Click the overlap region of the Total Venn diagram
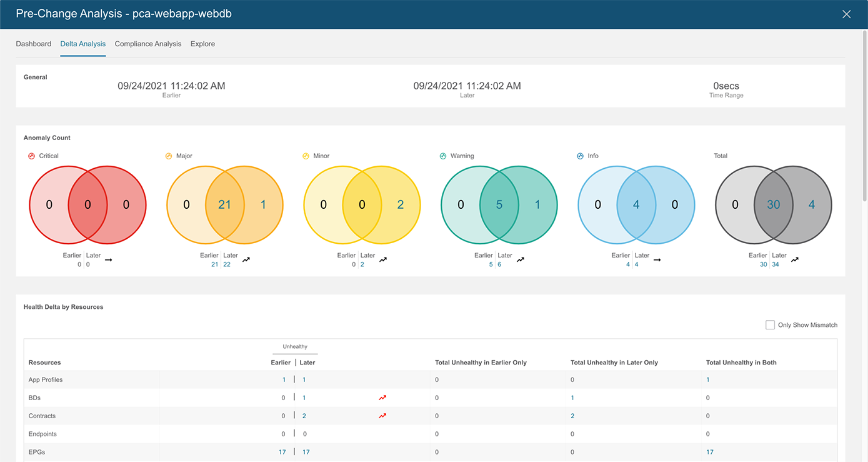 (x=773, y=204)
